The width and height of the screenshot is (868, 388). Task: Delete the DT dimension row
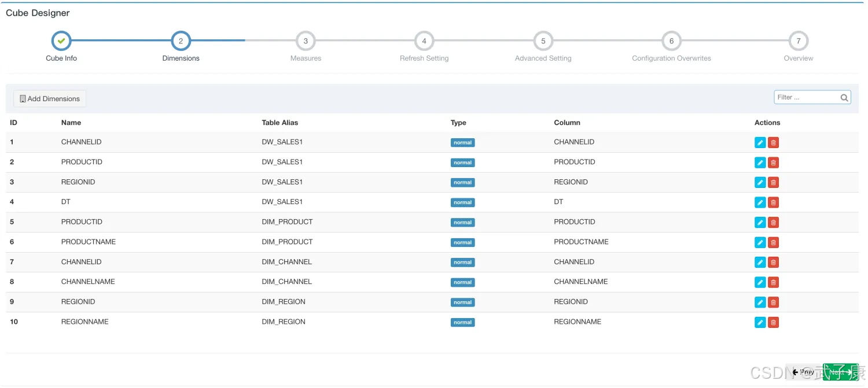(773, 202)
